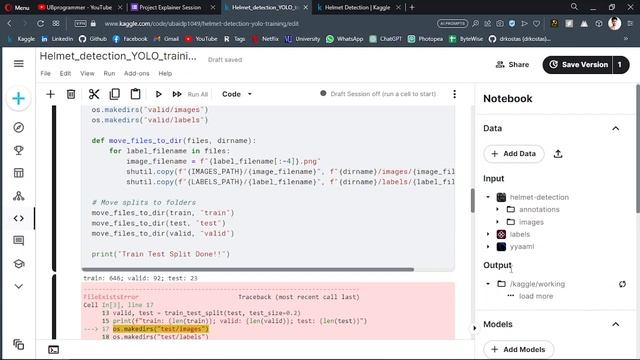Click the blue plus Create button
Screen dimensions: 640x360
tap(18, 98)
